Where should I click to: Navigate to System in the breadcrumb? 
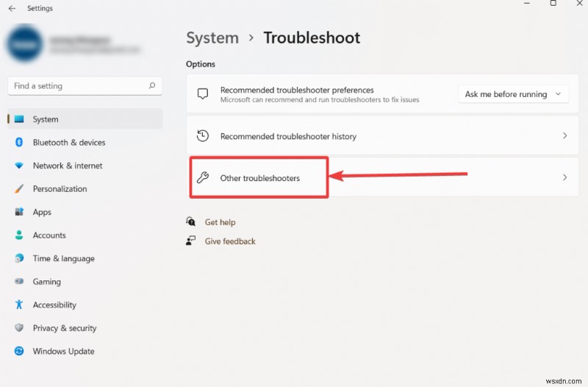pyautogui.click(x=212, y=38)
